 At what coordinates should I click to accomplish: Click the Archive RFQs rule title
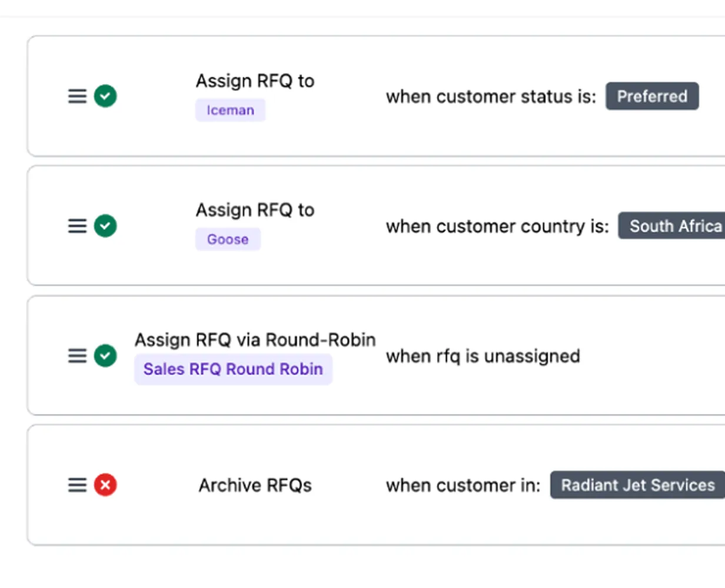coord(255,485)
